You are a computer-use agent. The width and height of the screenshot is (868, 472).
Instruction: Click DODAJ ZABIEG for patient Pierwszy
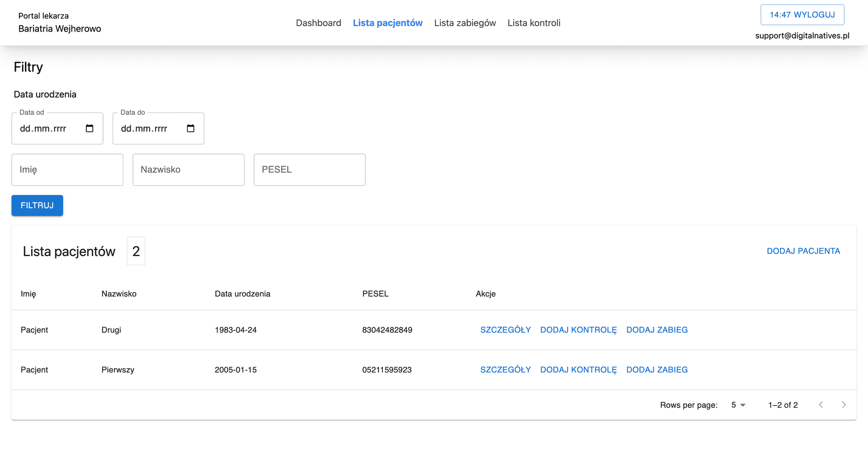[x=657, y=370]
